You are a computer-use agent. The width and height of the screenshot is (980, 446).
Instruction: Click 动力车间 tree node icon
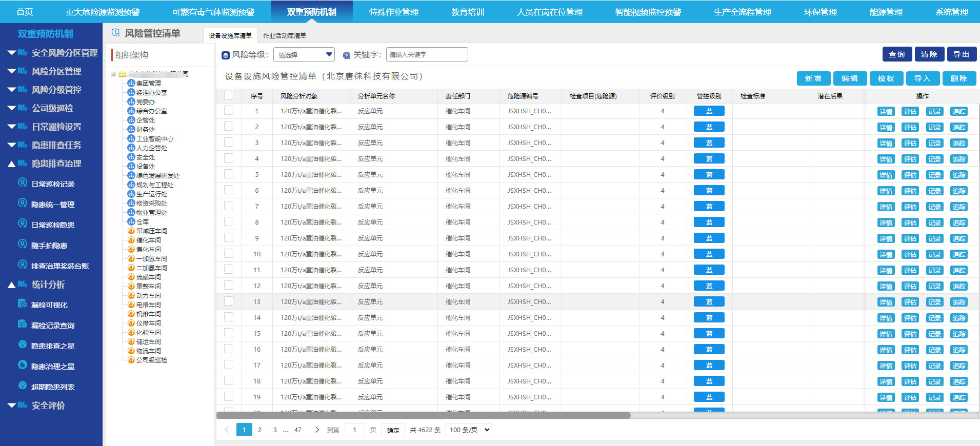click(x=131, y=295)
